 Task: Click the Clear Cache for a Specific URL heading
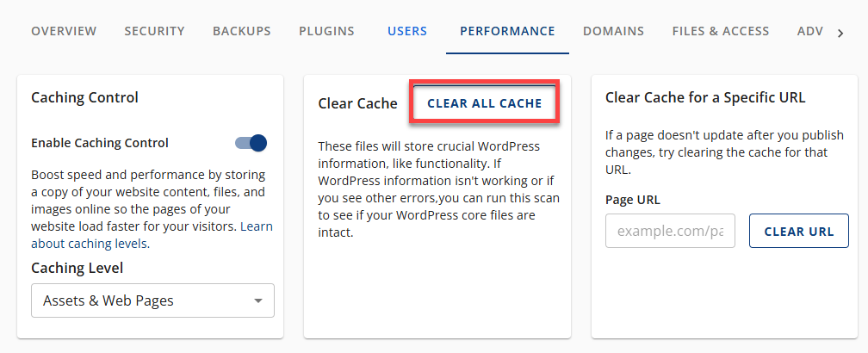(x=705, y=97)
